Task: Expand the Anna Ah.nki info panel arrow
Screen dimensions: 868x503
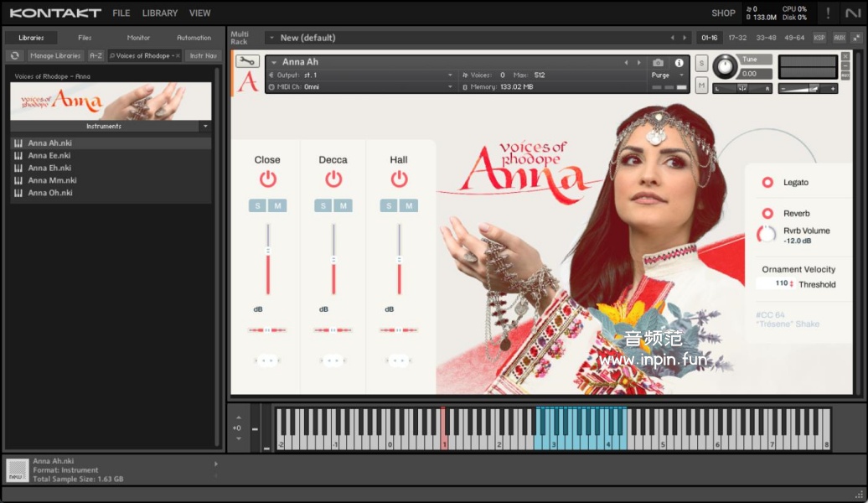Action: click(x=216, y=464)
